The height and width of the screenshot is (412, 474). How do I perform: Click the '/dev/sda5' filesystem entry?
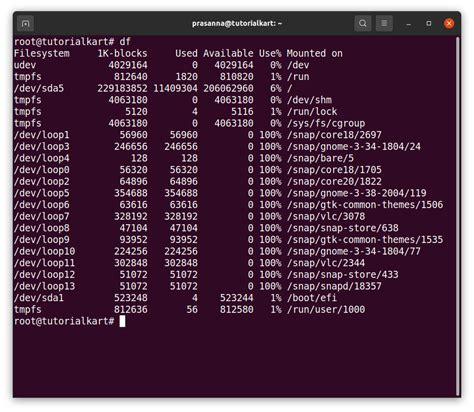click(x=39, y=88)
